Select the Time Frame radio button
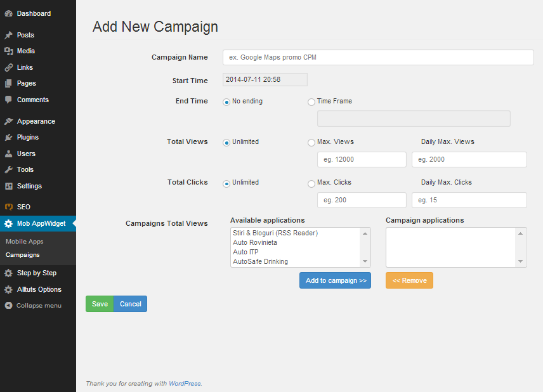The image size is (543, 392). tap(311, 102)
